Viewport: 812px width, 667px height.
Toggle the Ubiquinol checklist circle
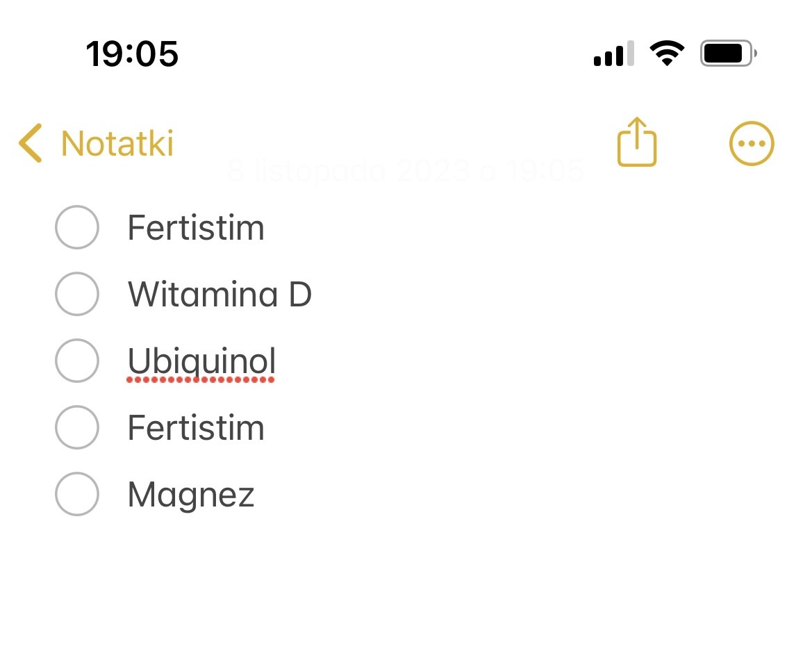point(76,361)
